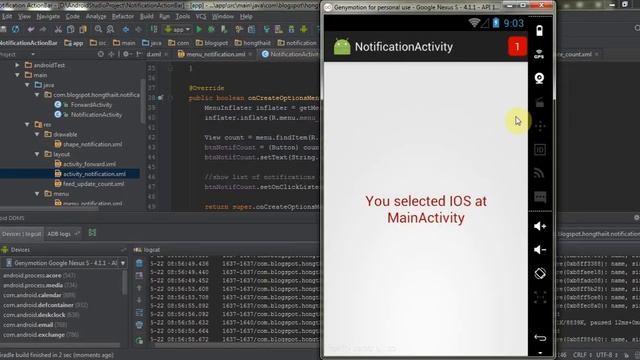Switch to menu_notification.xml editor tab
640x360 pixels.
pyautogui.click(x=216, y=54)
